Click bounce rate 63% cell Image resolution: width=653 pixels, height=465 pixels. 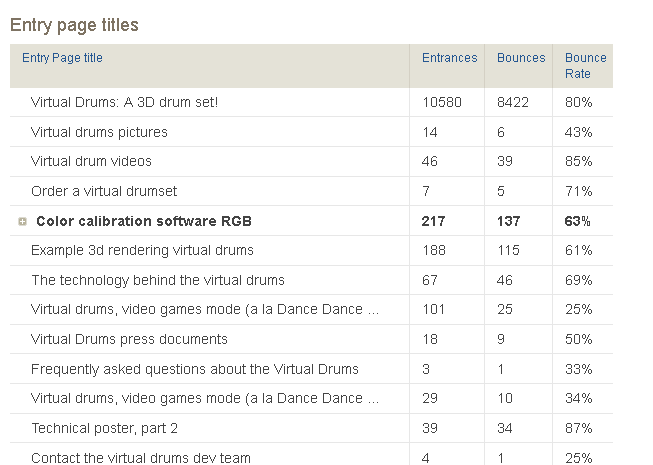point(578,221)
